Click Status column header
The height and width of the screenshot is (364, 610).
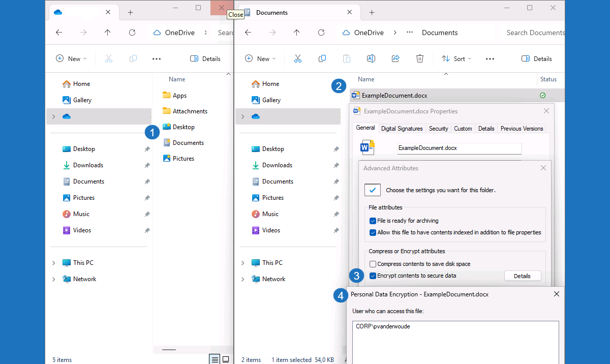[548, 79]
